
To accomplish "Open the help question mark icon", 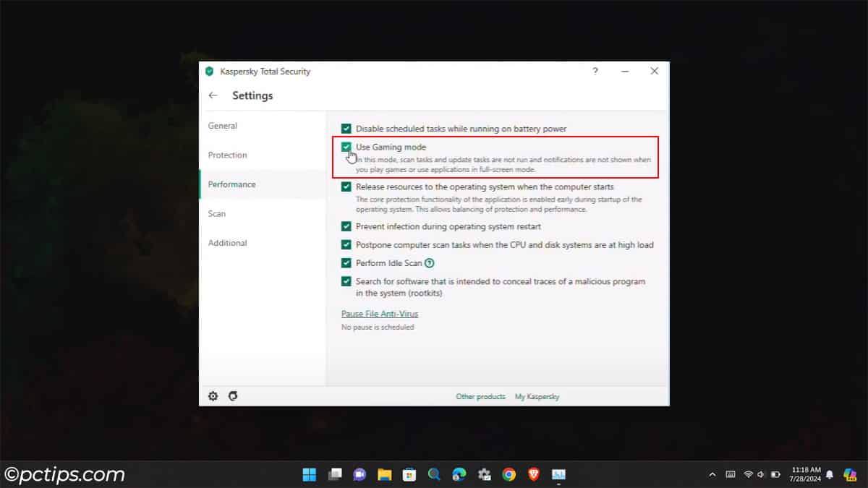I will (595, 71).
